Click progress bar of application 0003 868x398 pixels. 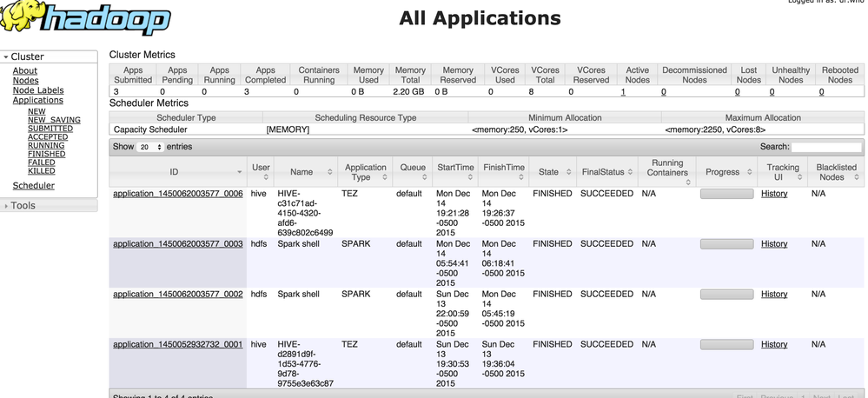tap(727, 244)
